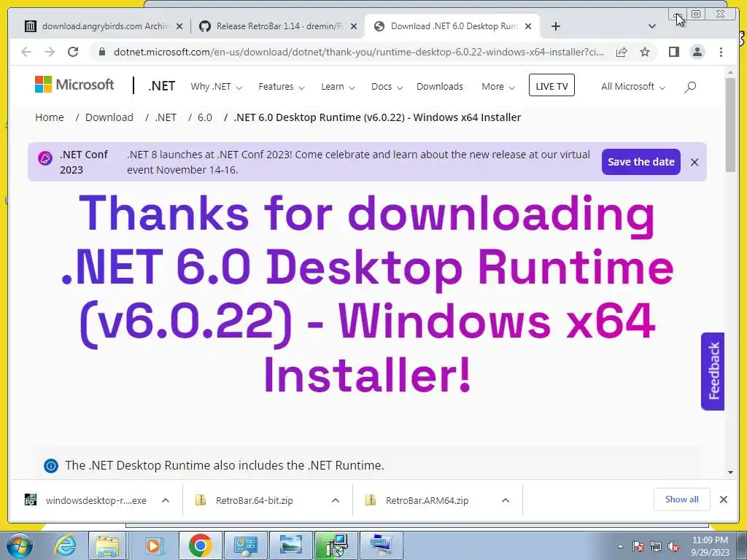Screen dimensions: 747x560
Task: Click the info icon beside runtime note
Action: point(51,466)
